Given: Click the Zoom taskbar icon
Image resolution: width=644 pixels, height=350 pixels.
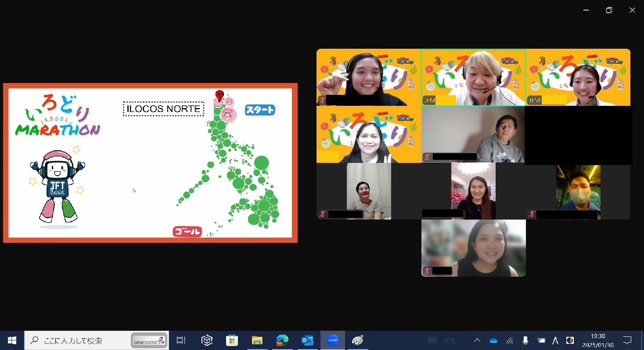Looking at the screenshot, I should 333,340.
